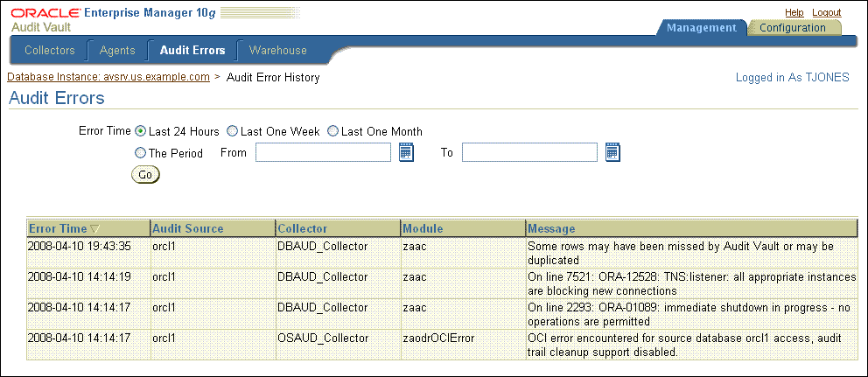The height and width of the screenshot is (377, 868).
Task: Click orcl1 source in the OSAUD_Collector row
Action: 164,338
